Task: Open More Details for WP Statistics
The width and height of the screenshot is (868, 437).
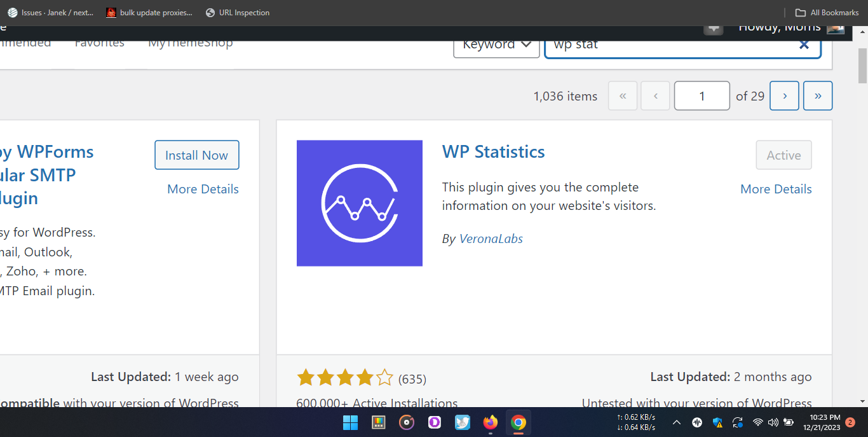Action: click(x=776, y=189)
